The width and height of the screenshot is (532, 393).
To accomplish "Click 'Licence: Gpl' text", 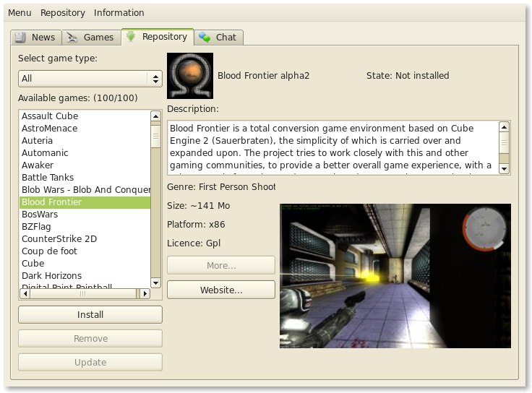I will [194, 243].
